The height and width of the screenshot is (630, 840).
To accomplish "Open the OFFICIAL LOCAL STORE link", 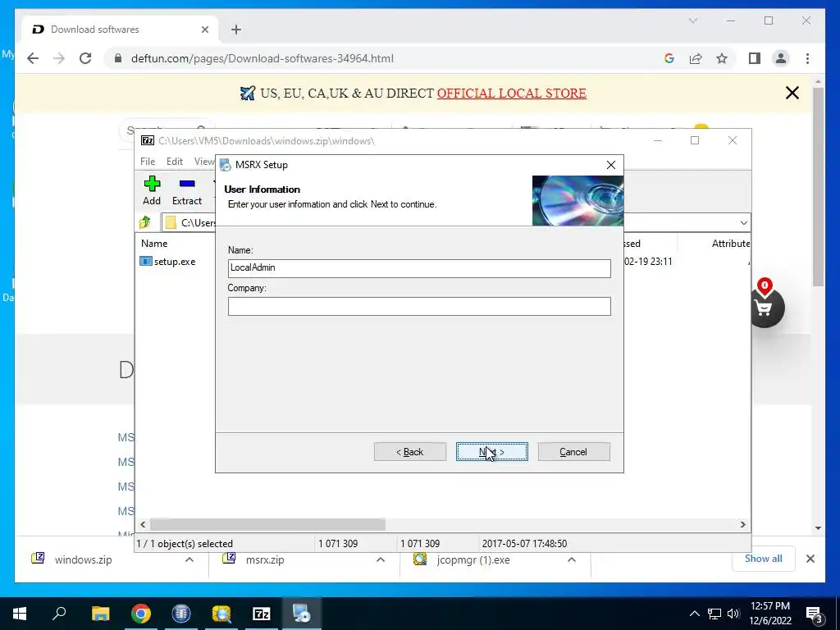I will (x=512, y=94).
